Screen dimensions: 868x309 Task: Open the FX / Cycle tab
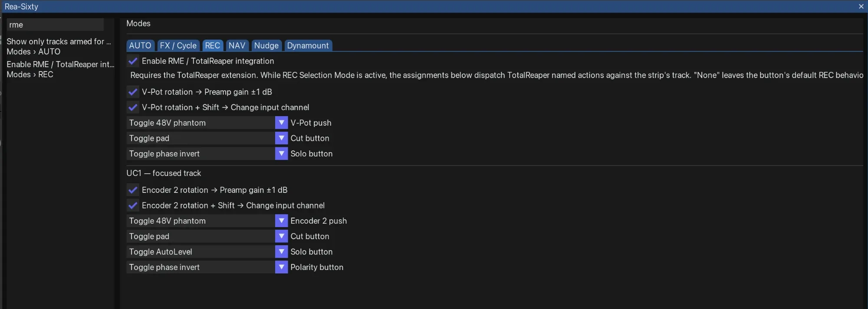(178, 46)
